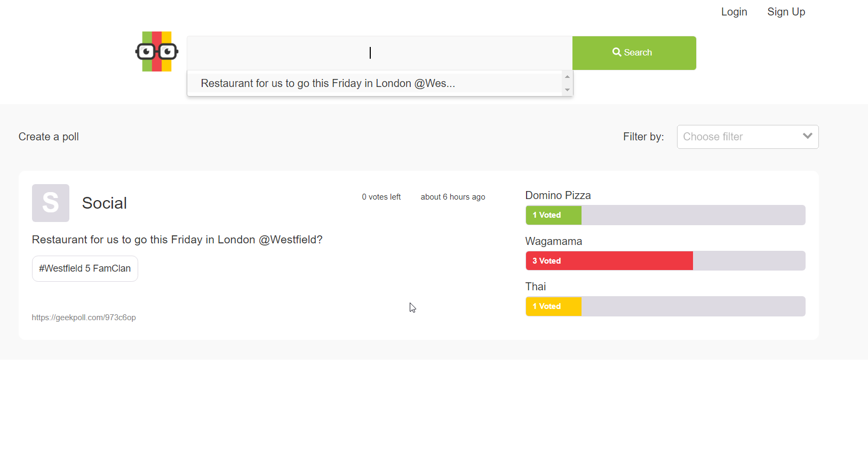The height and width of the screenshot is (476, 868).
Task: Open the Sign Up page
Action: coord(786,12)
